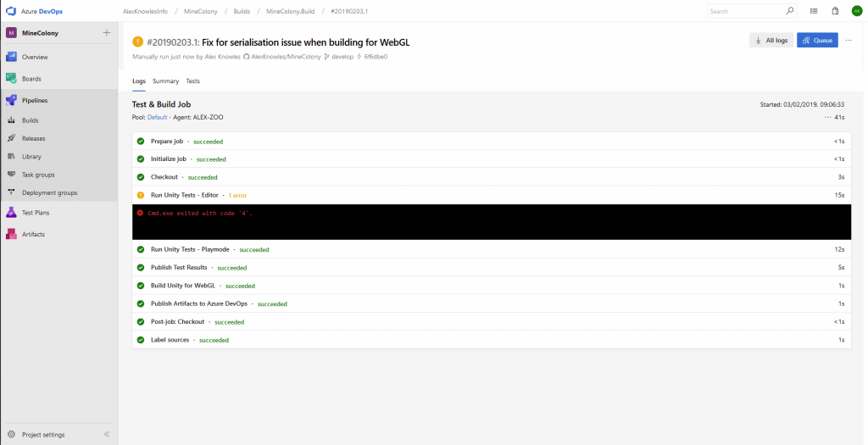Download All logs button
Image resolution: width=868 pixels, height=445 pixels.
point(771,40)
